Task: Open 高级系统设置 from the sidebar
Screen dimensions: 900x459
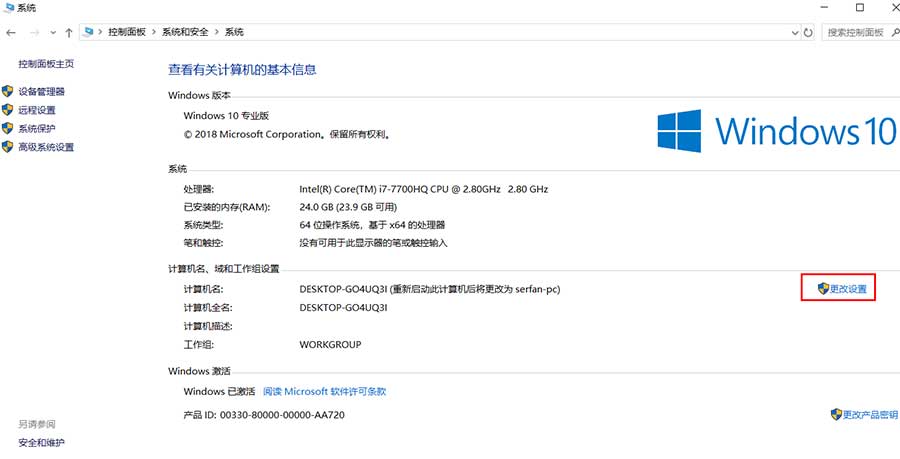Action: pos(46,147)
